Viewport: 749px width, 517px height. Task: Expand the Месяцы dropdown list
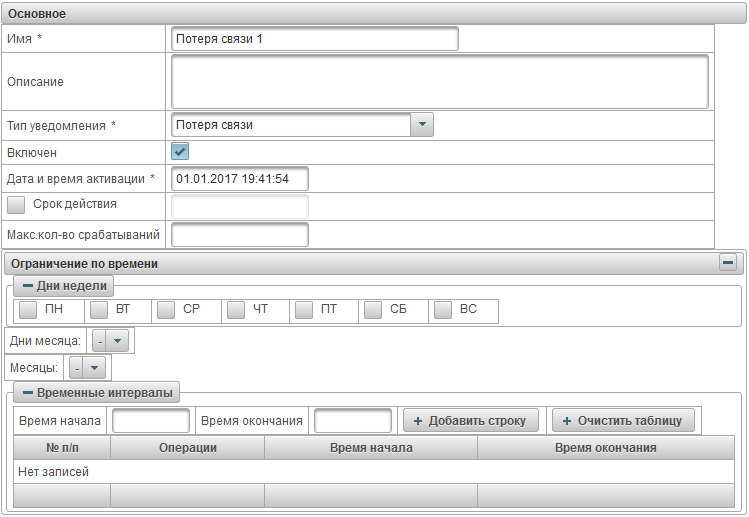(x=93, y=368)
